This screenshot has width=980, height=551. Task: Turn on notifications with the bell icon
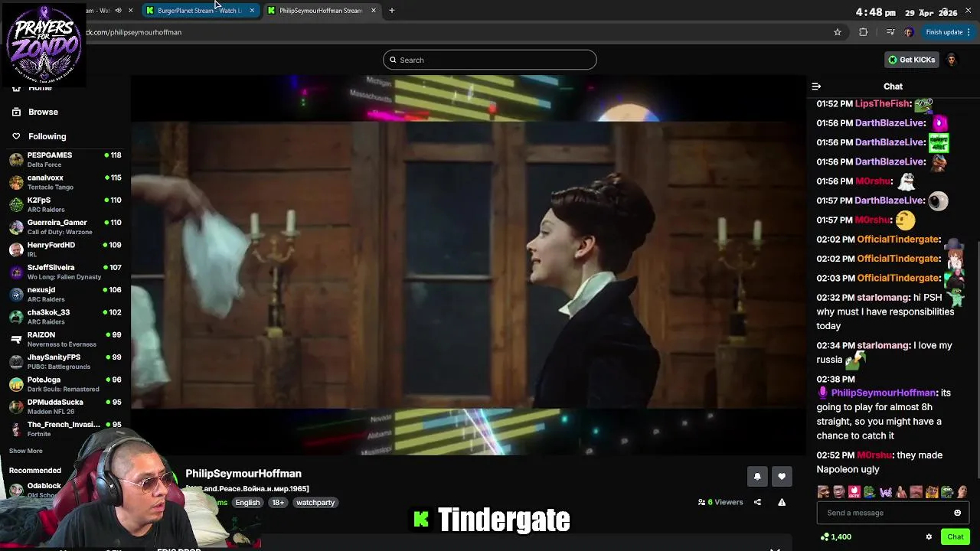click(757, 476)
